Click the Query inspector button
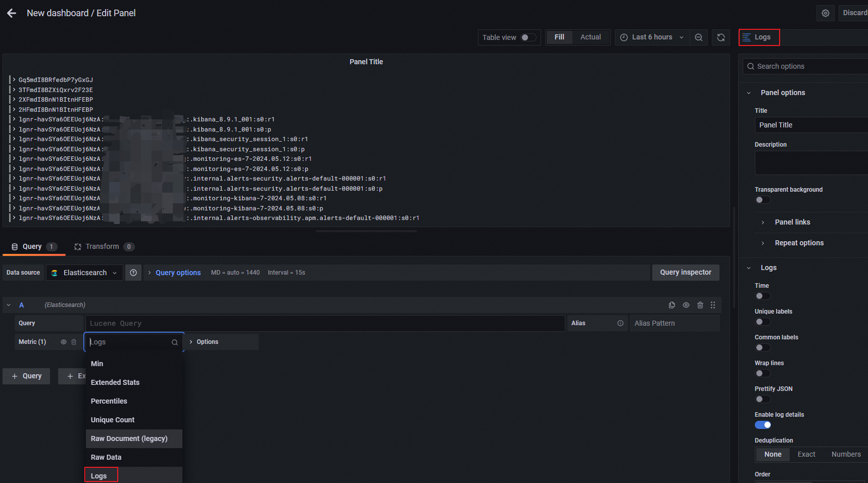 click(x=685, y=273)
